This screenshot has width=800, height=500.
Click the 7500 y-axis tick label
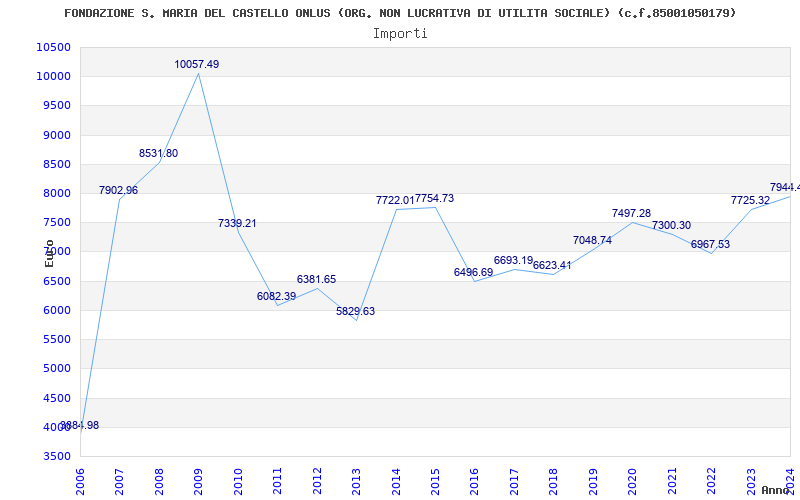pos(56,222)
